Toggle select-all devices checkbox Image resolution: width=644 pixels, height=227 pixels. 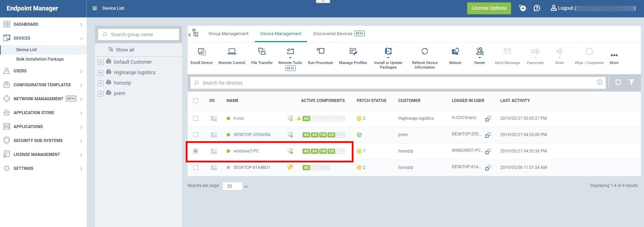pyautogui.click(x=196, y=101)
